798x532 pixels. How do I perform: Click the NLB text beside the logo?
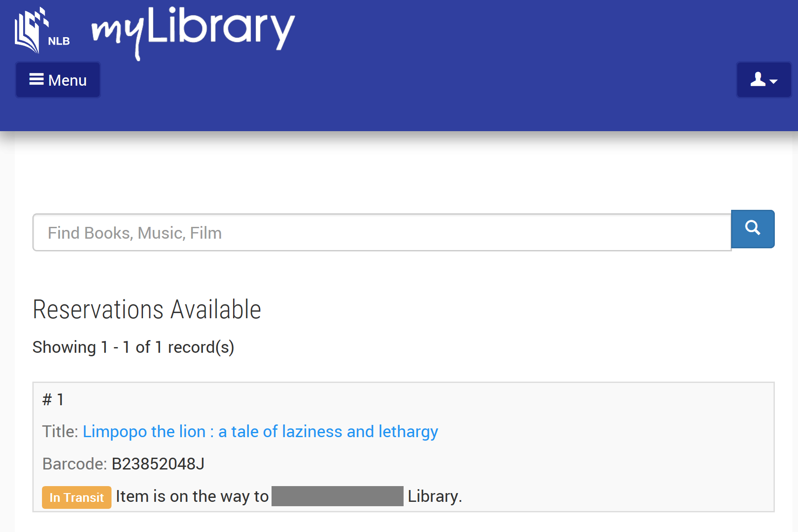pos(59,41)
